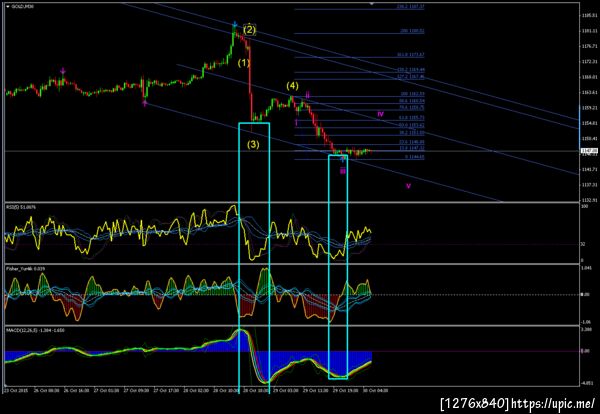Select the magenta arrow marker above early candles
The image size is (600, 414).
[x=63, y=71]
